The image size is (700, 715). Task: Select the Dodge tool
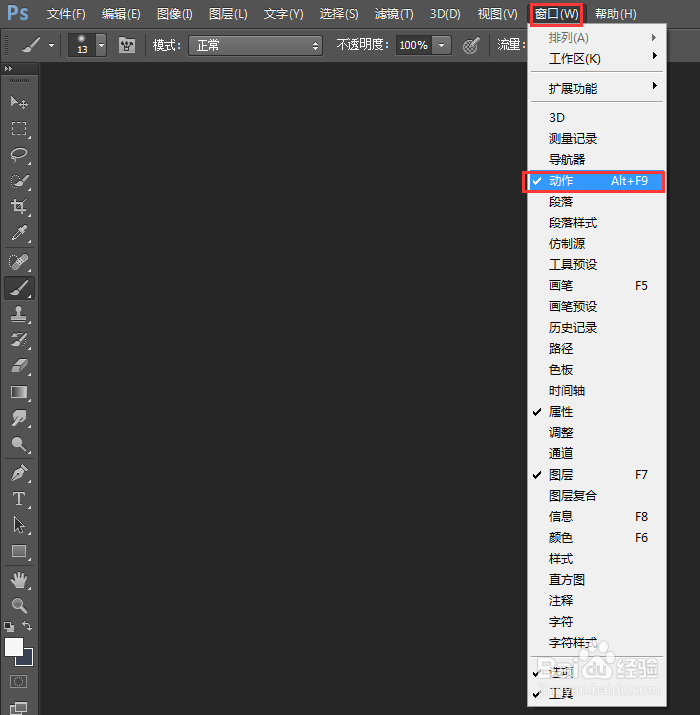[19, 444]
